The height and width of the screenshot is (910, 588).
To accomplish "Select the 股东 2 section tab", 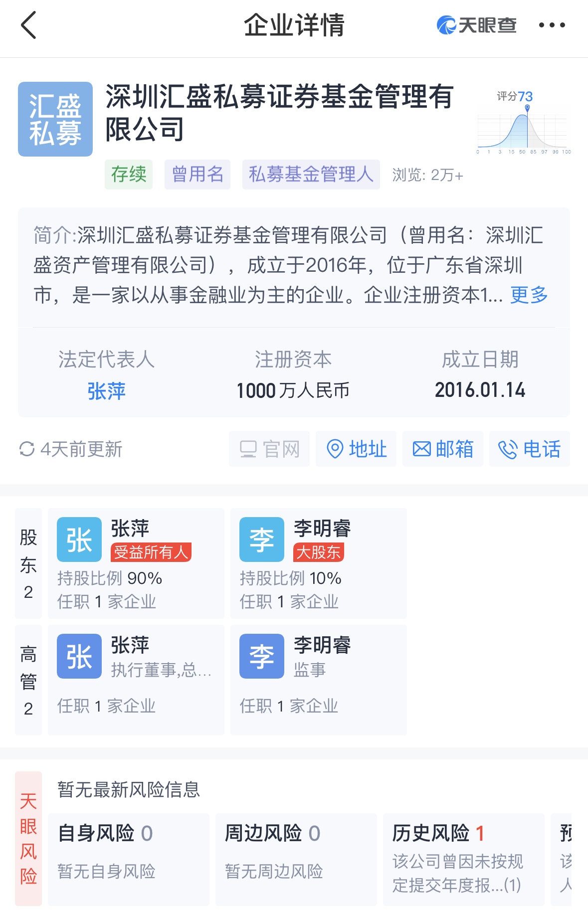I will pos(28,563).
